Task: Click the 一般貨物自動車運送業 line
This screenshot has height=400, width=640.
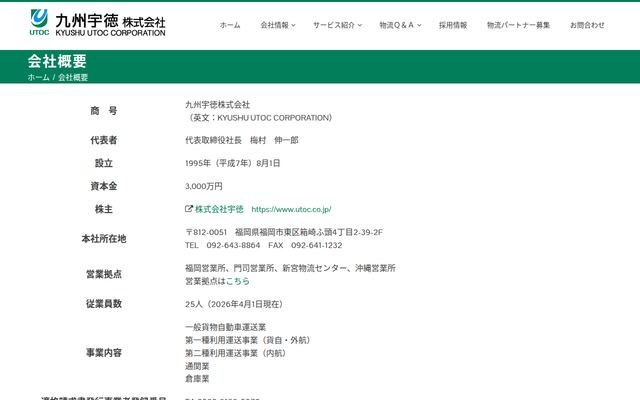Action: point(225,327)
